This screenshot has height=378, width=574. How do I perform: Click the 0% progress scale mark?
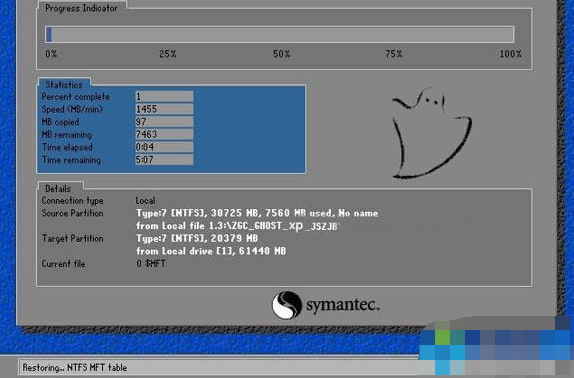click(x=51, y=54)
